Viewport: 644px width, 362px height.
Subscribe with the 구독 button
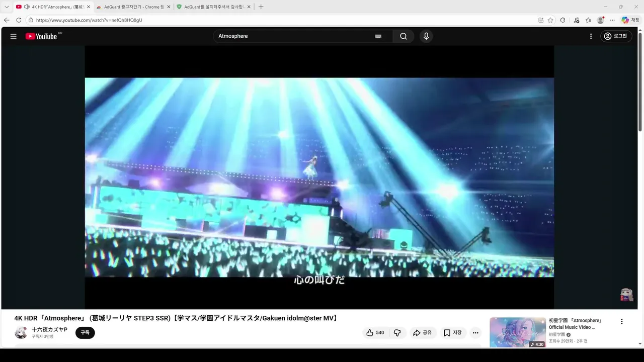coord(85,333)
